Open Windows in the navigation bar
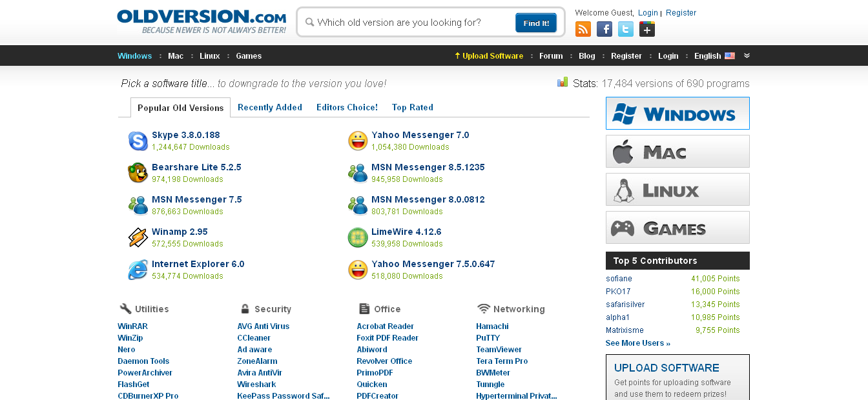The width and height of the screenshot is (868, 400). pos(134,56)
